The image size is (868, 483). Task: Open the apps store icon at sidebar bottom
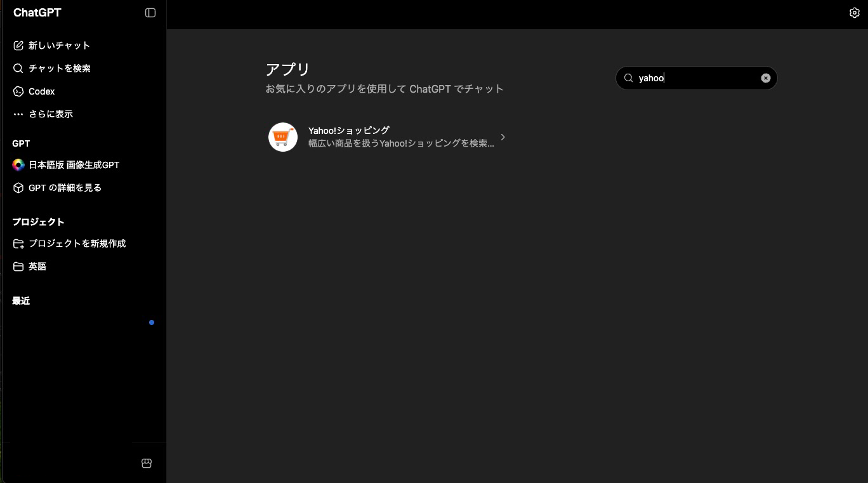(147, 463)
